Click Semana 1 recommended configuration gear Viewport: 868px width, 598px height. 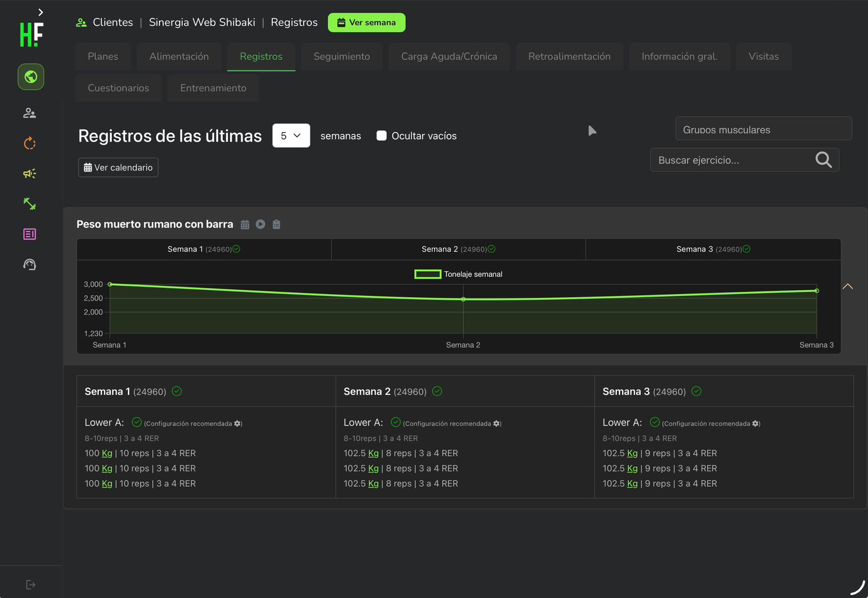238,423
